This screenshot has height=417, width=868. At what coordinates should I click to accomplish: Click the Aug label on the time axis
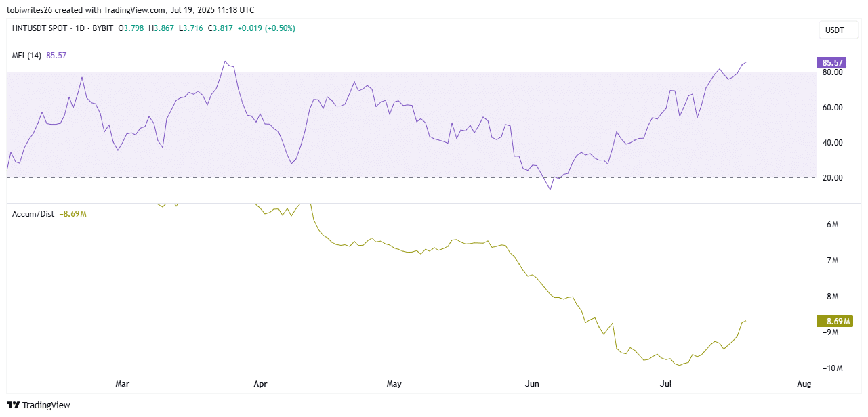(804, 383)
